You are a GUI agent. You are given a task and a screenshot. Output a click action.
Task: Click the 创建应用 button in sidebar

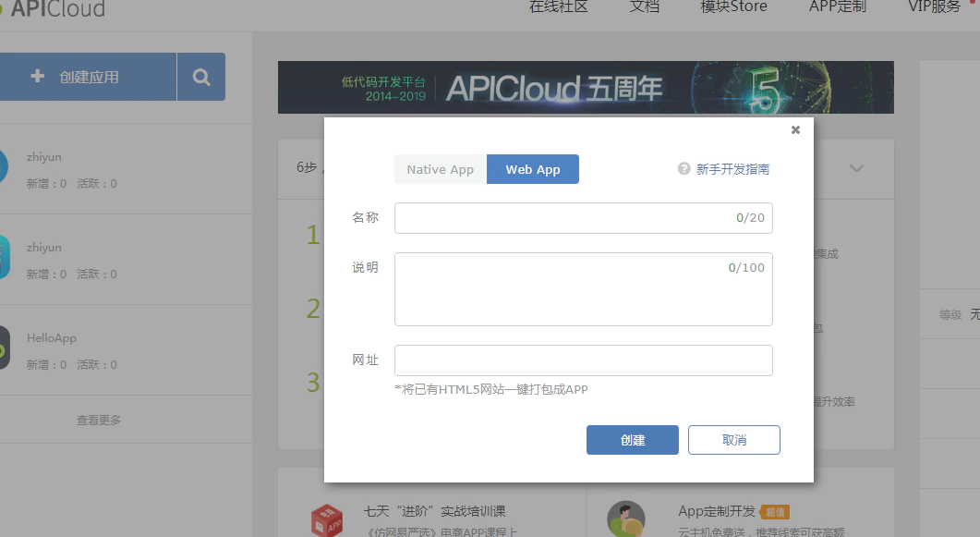[88, 77]
